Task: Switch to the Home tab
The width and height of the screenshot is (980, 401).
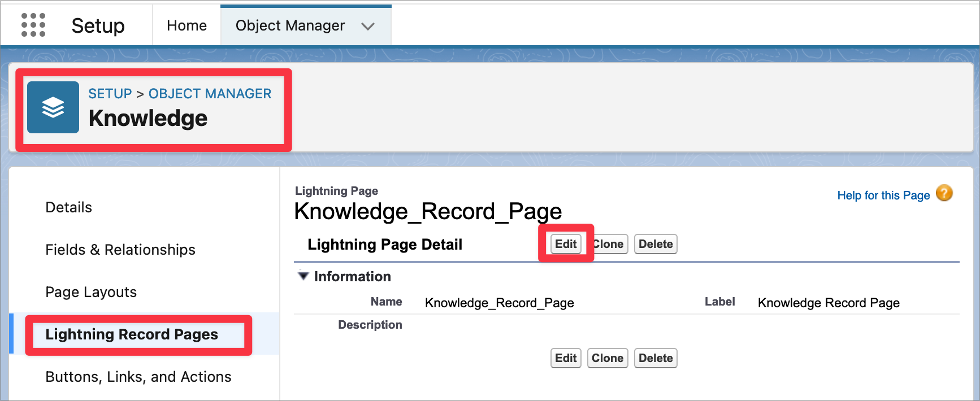Action: [x=187, y=26]
